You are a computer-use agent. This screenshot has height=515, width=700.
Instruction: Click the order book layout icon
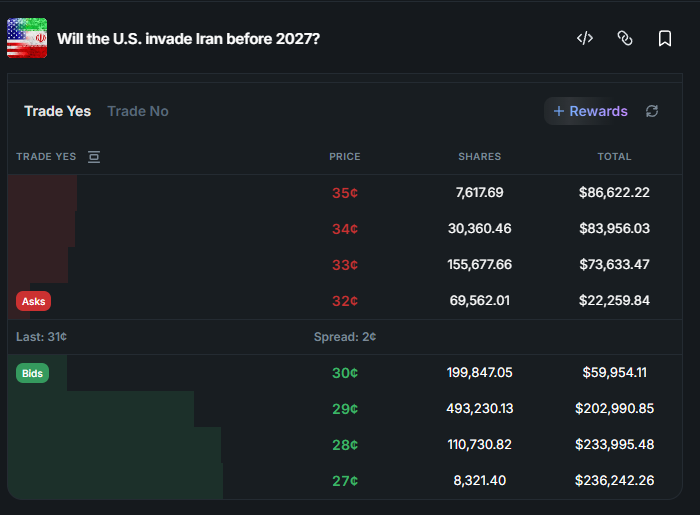pyautogui.click(x=94, y=157)
